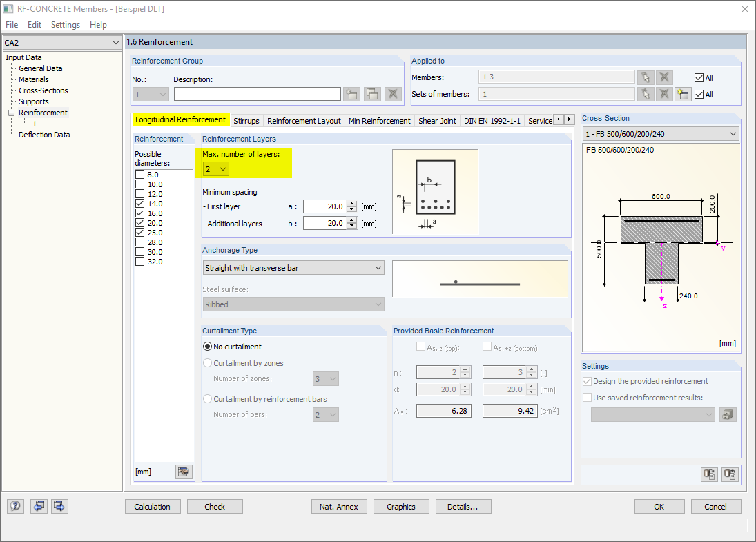
Task: Uncheck the 25.0 diameter checkbox
Action: [140, 233]
